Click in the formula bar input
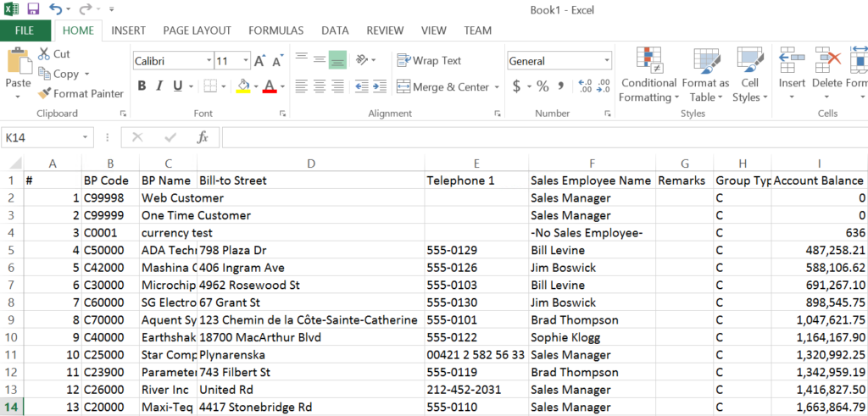The image size is (868, 416). pyautogui.click(x=545, y=137)
